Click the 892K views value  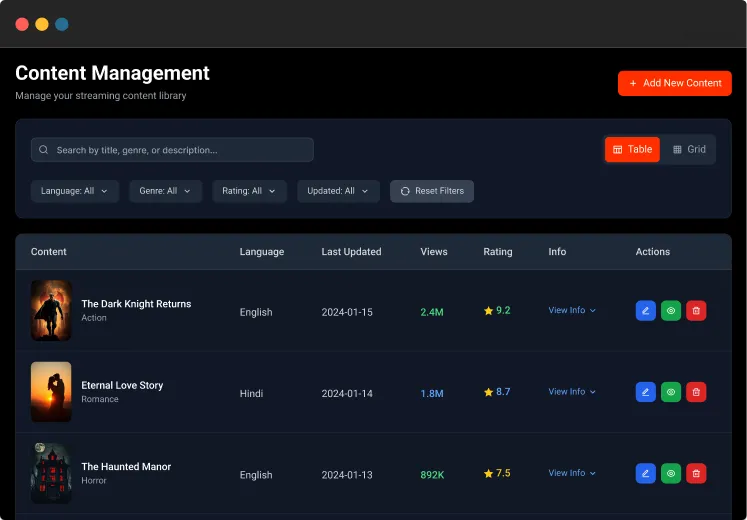[432, 475]
